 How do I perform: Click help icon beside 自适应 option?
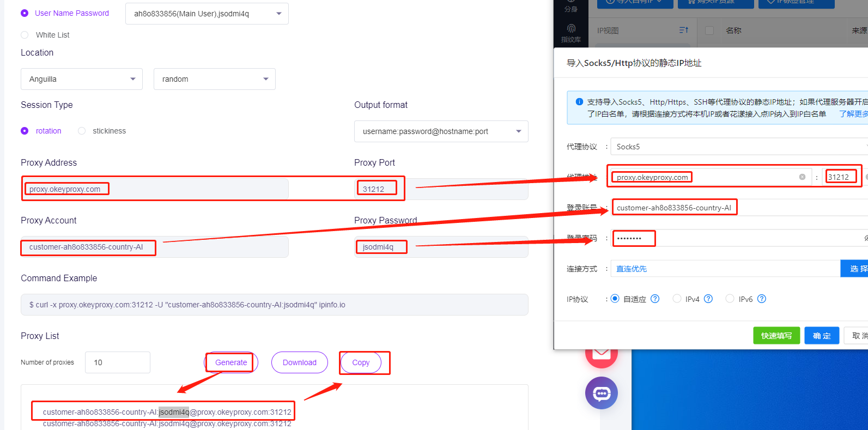(x=655, y=299)
